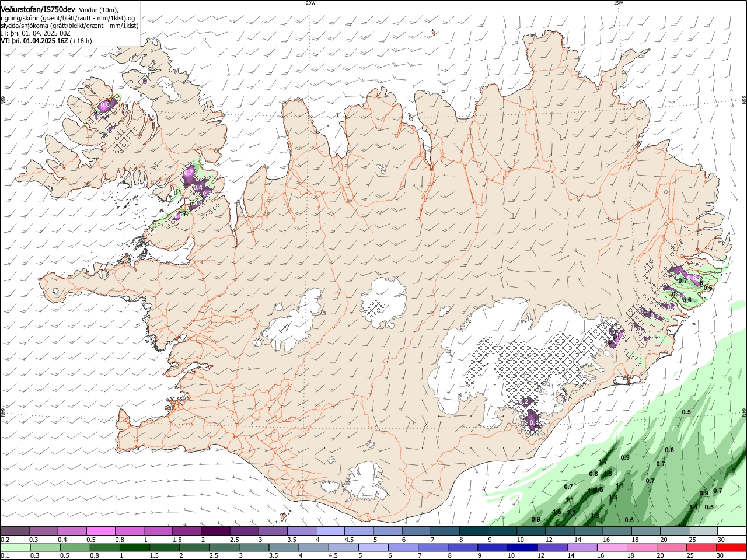Select the pale green 0.1 swatch in lower legend row
This screenshot has height=560, width=747.
16,547
